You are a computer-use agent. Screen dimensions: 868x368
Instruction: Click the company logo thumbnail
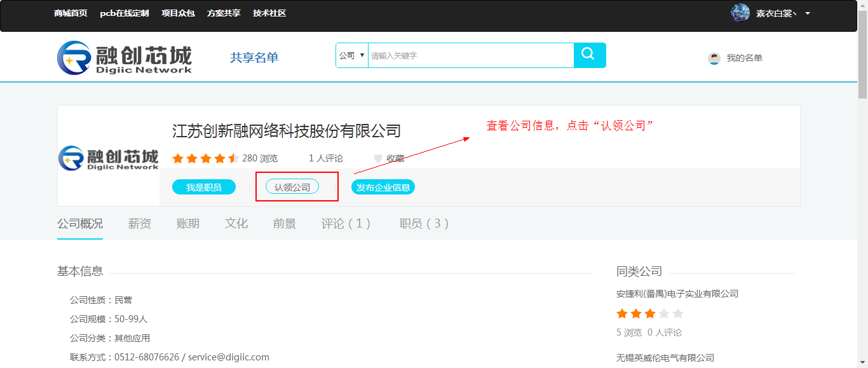pyautogui.click(x=109, y=158)
